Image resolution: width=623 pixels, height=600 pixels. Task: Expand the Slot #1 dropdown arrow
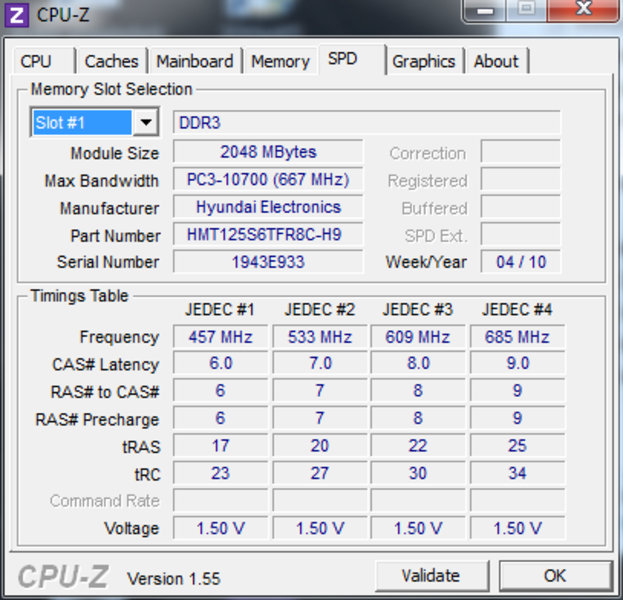[x=146, y=122]
